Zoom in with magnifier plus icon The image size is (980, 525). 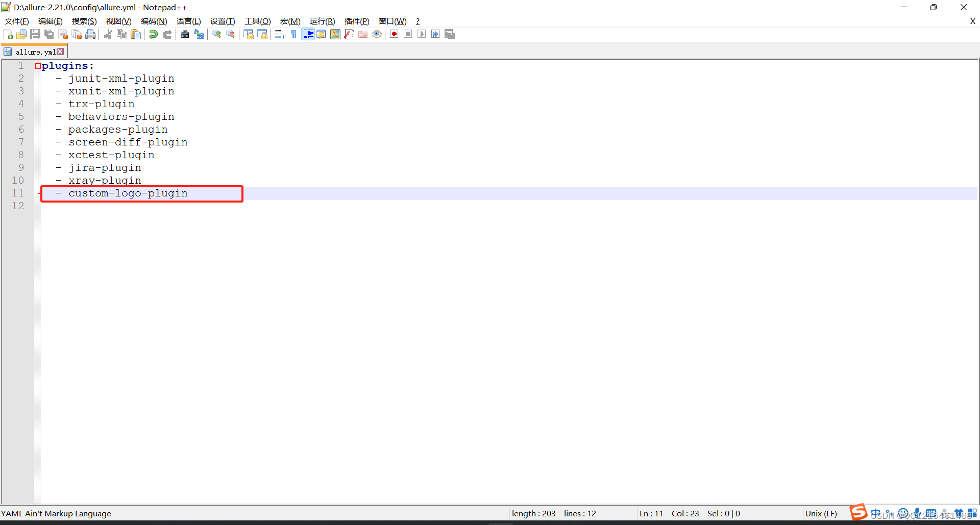tap(217, 34)
